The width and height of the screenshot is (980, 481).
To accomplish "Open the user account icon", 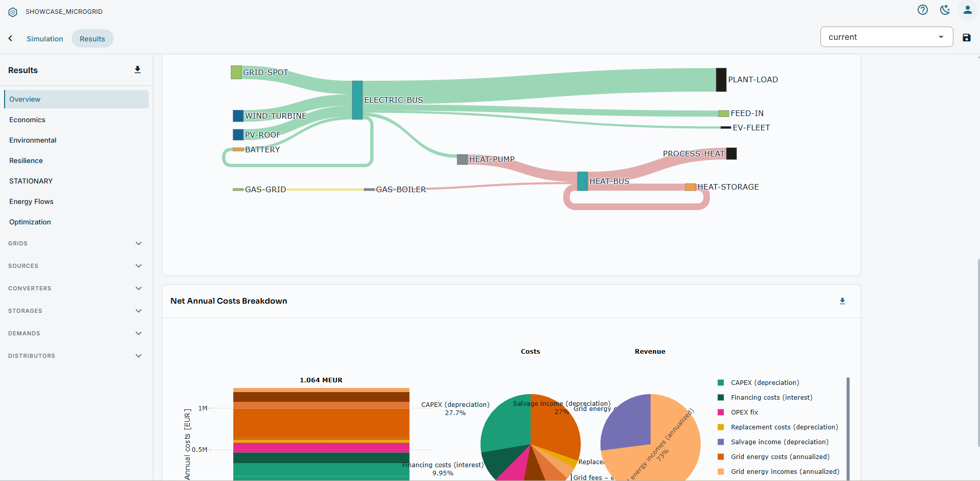I will 968,10.
